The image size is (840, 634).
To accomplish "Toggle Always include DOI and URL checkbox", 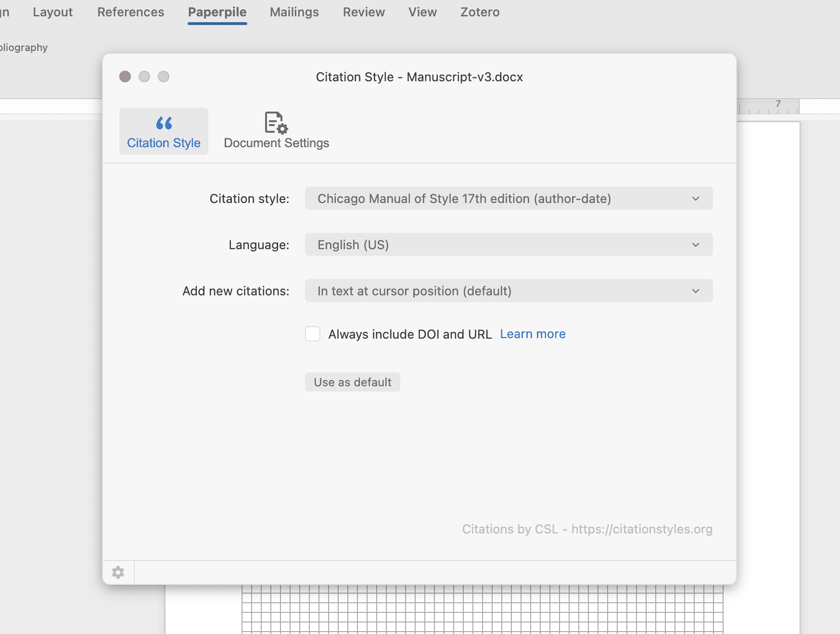I will pyautogui.click(x=313, y=334).
